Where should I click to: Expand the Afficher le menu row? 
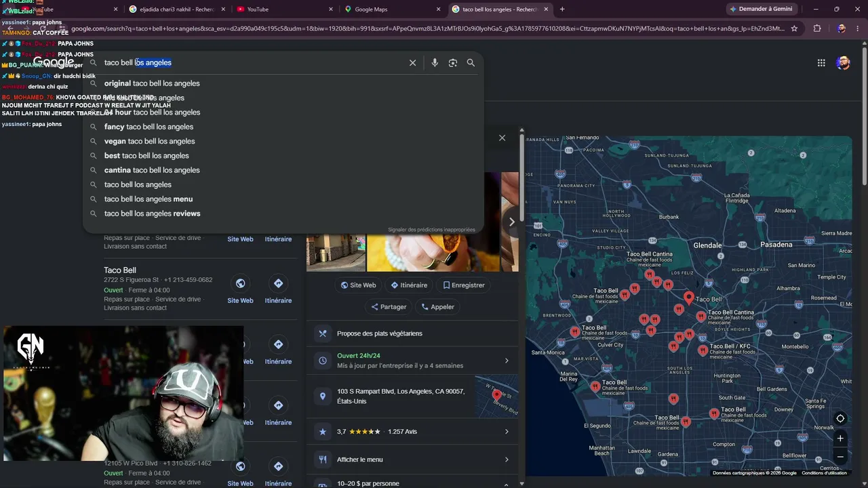(507, 460)
